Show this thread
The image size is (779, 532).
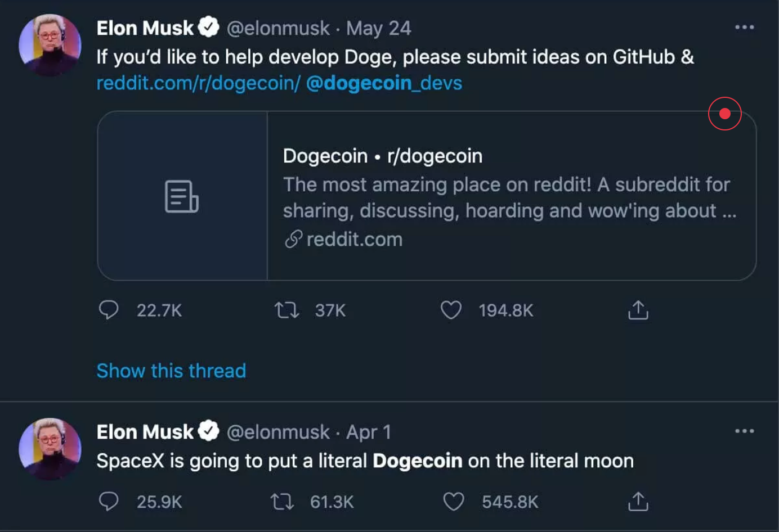pos(171,371)
